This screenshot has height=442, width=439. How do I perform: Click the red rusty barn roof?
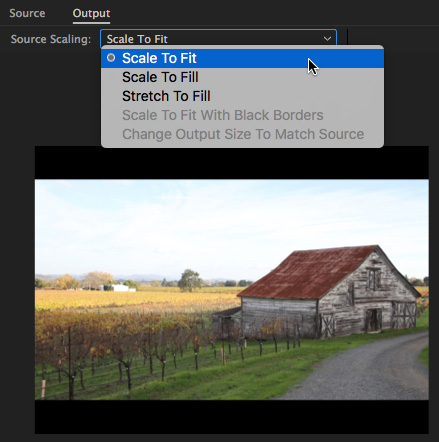(x=310, y=272)
